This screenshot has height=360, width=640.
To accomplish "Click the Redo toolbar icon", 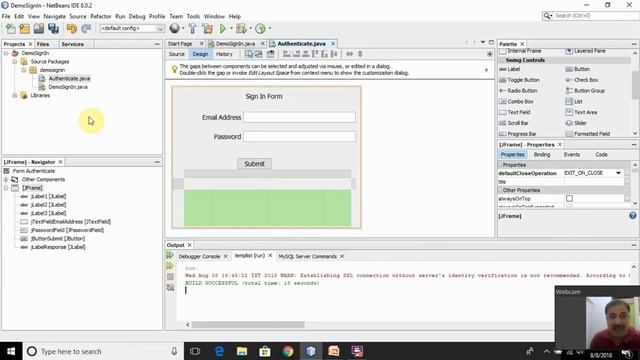I will (86, 29).
